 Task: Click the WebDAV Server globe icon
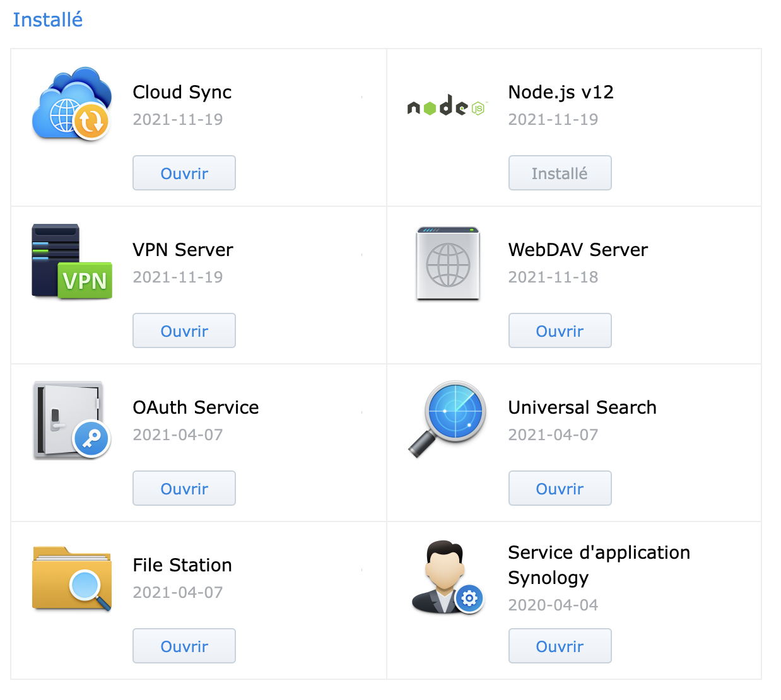coord(448,264)
